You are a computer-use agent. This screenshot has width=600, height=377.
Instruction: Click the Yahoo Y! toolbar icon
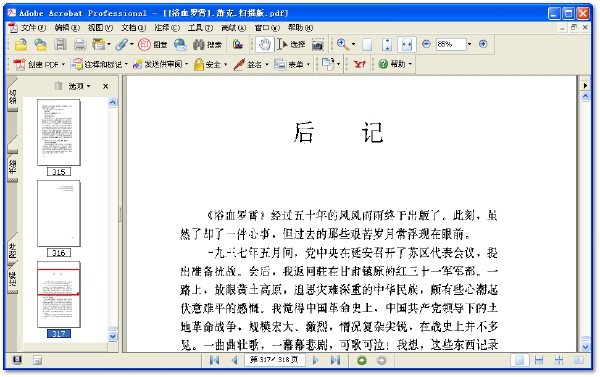(359, 64)
